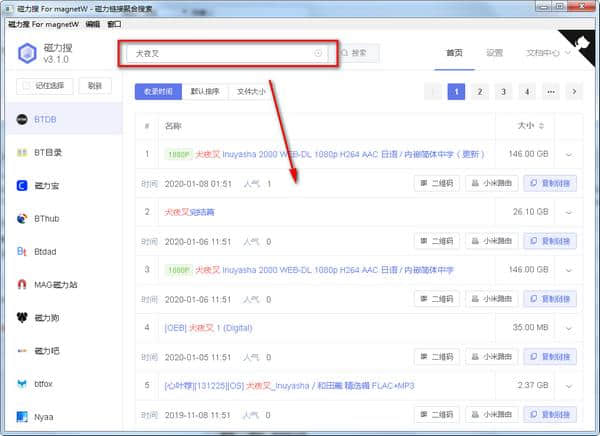Go to page 2 of results

coord(479,91)
